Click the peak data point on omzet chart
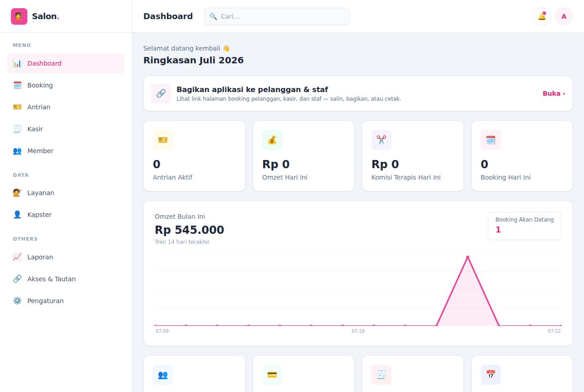The image size is (584, 392). point(468,257)
